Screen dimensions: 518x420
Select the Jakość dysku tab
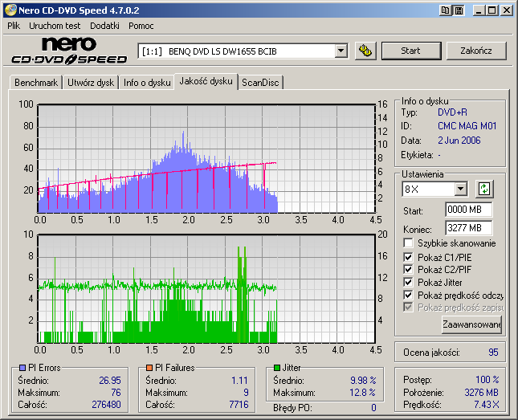tap(206, 81)
